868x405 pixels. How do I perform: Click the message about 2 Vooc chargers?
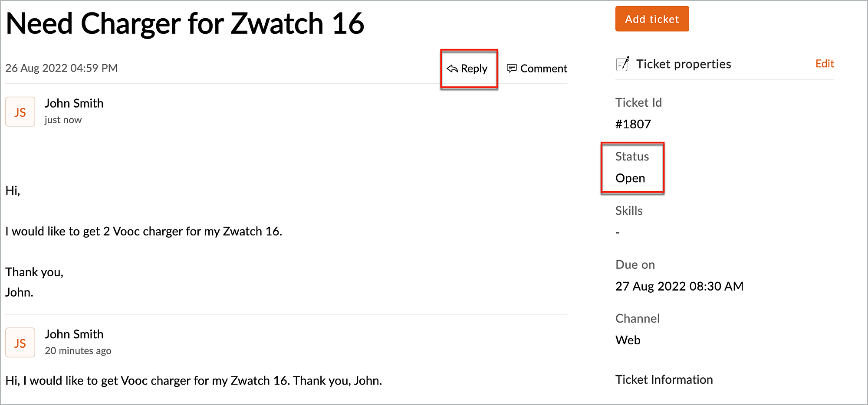point(144,232)
